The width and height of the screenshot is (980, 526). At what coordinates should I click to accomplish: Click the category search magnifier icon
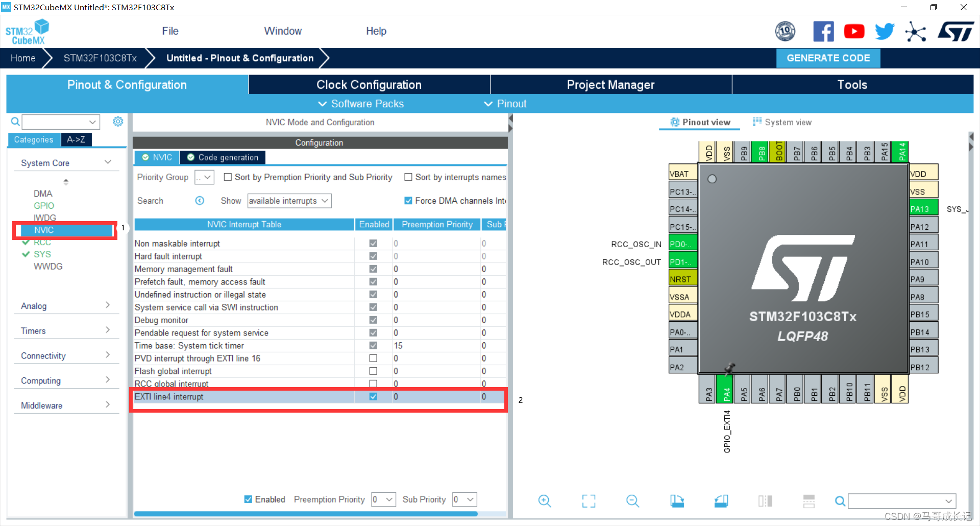[x=15, y=122]
